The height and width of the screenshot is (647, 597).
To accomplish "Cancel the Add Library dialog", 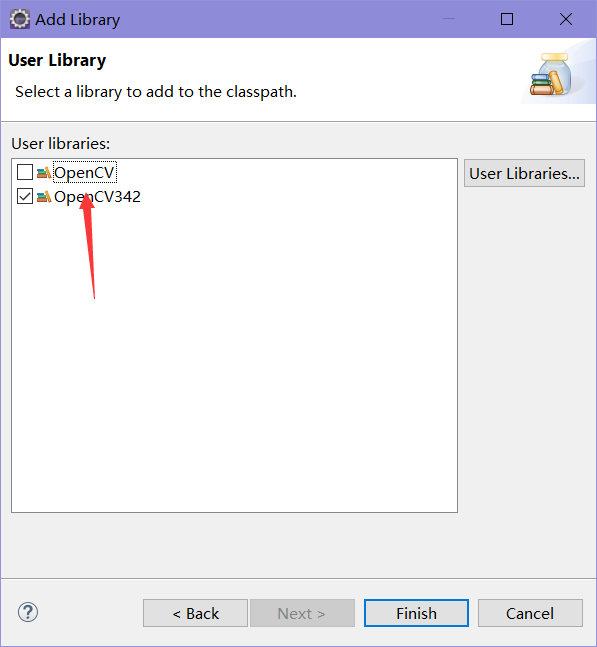I will [530, 613].
